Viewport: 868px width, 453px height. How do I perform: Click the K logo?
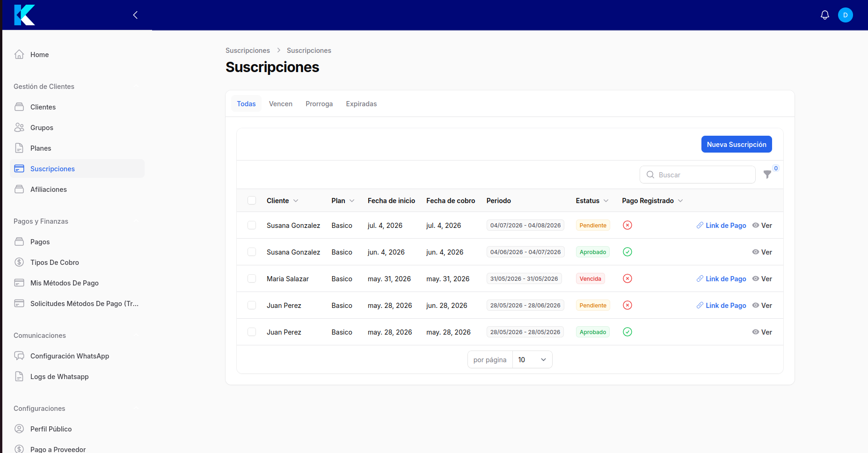coord(24,15)
